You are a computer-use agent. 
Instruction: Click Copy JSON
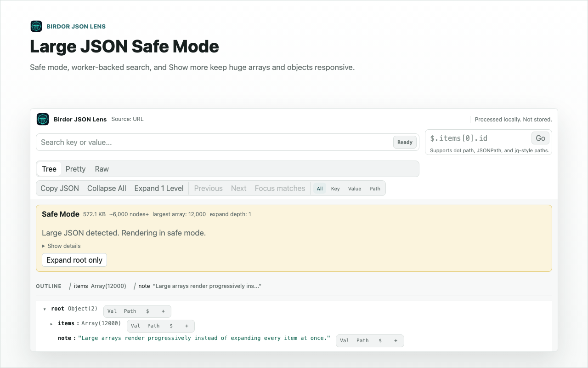click(60, 188)
